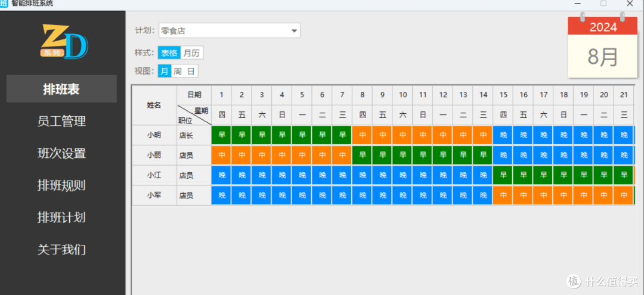The height and width of the screenshot is (295, 644).
Task: Open the 排班计划 section
Action: (61, 217)
